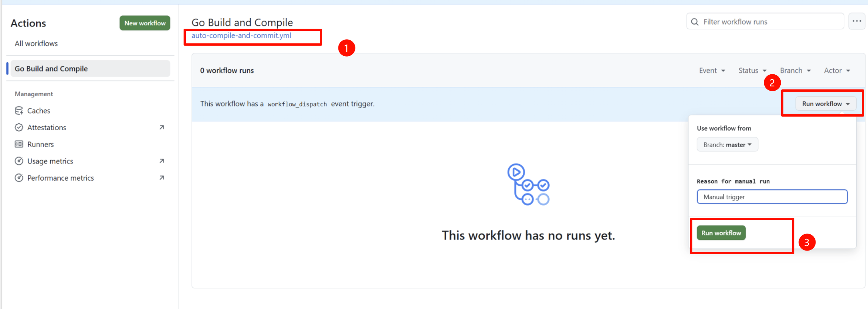The height and width of the screenshot is (309, 868).
Task: Click the 'Management' section heading
Action: coord(34,94)
